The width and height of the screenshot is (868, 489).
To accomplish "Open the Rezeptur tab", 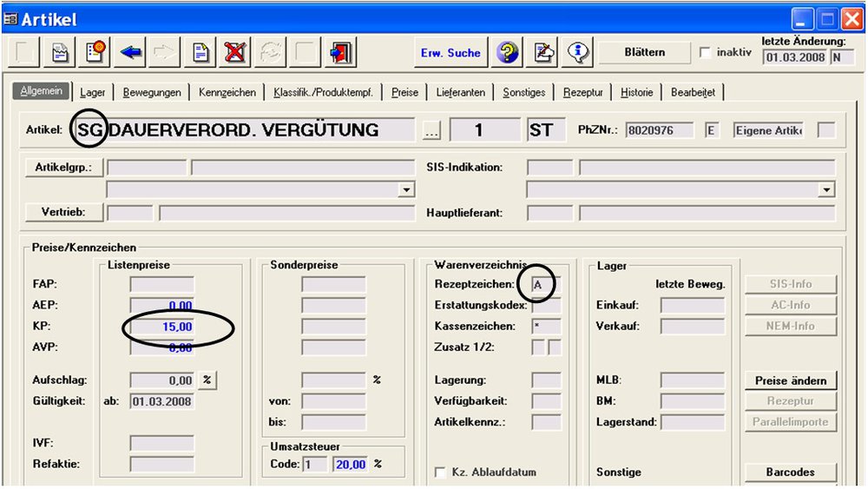I will (x=583, y=92).
